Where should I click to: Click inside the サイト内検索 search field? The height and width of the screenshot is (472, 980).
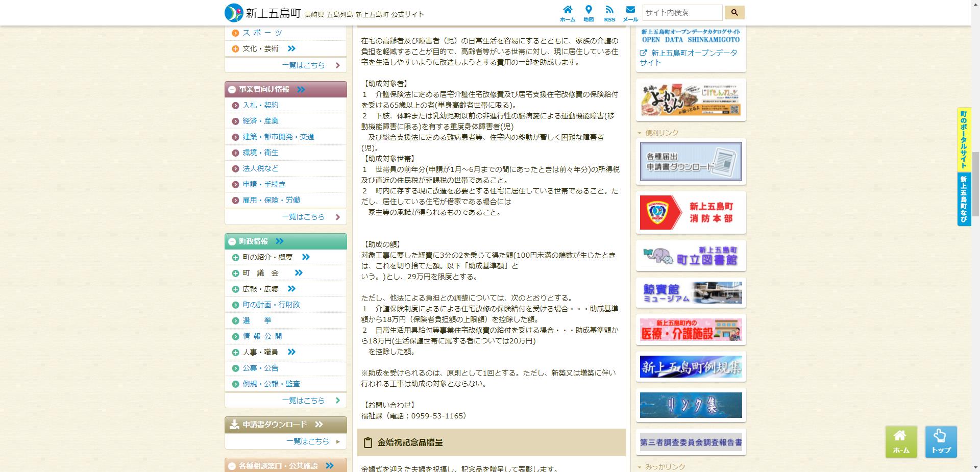681,12
